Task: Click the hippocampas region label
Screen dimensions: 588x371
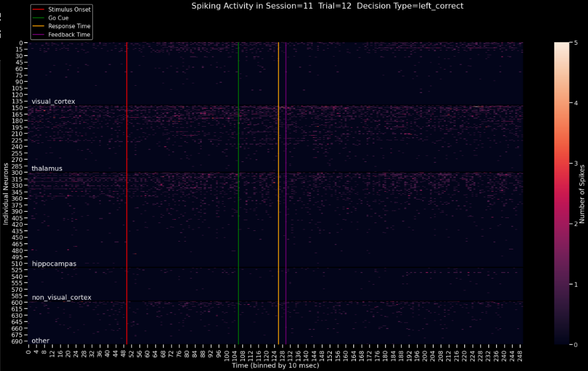Action: pyautogui.click(x=54, y=264)
